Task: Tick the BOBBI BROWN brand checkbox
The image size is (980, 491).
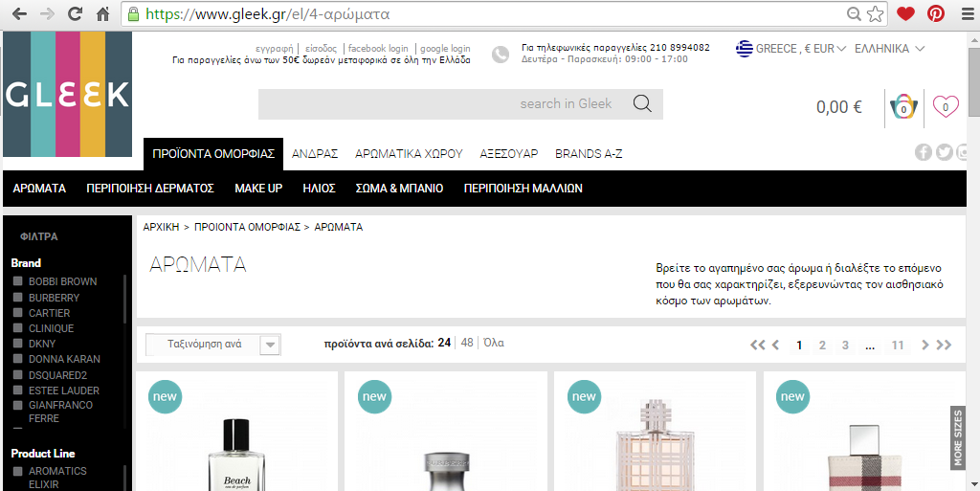Action: pyautogui.click(x=17, y=281)
